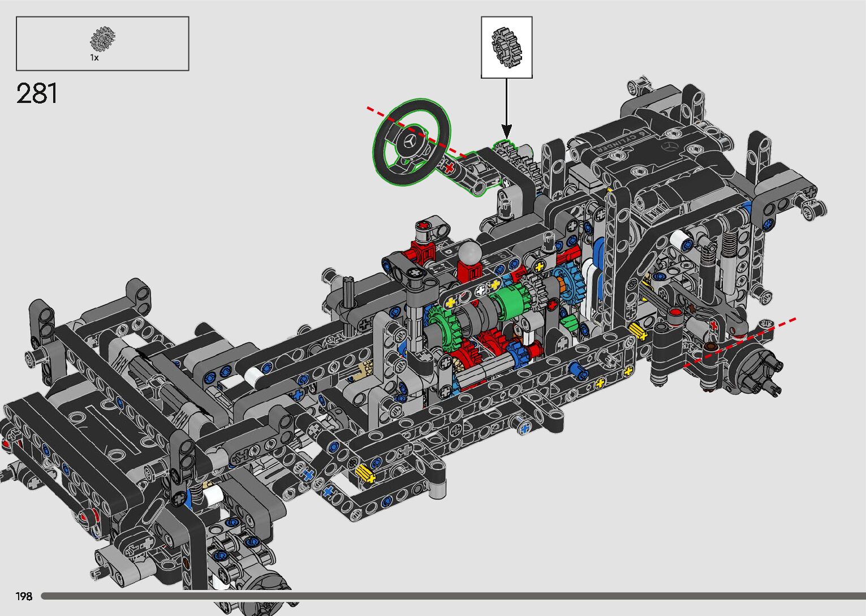Click the red cross axle on the steering column
This screenshot has height=616, width=866.
tap(449, 167)
